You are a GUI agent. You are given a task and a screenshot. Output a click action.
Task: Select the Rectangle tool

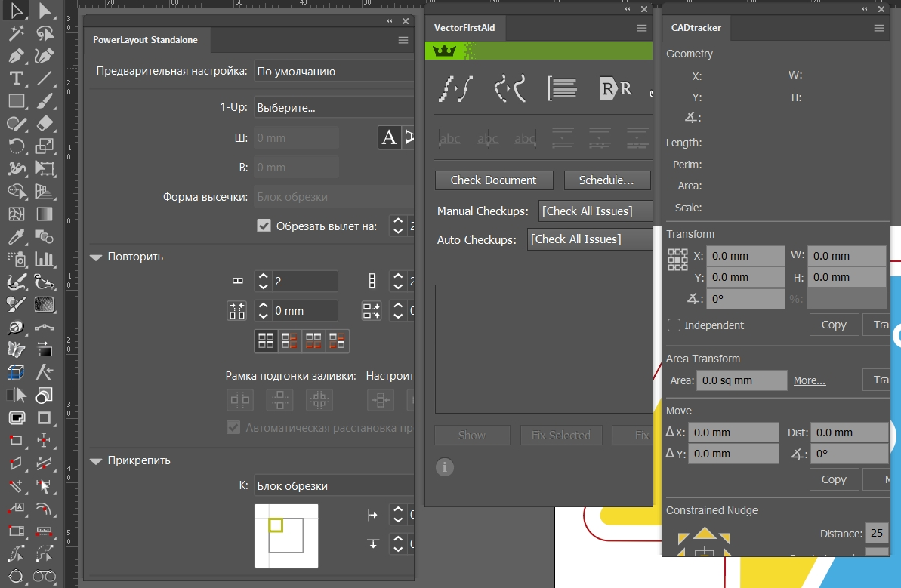pyautogui.click(x=16, y=101)
